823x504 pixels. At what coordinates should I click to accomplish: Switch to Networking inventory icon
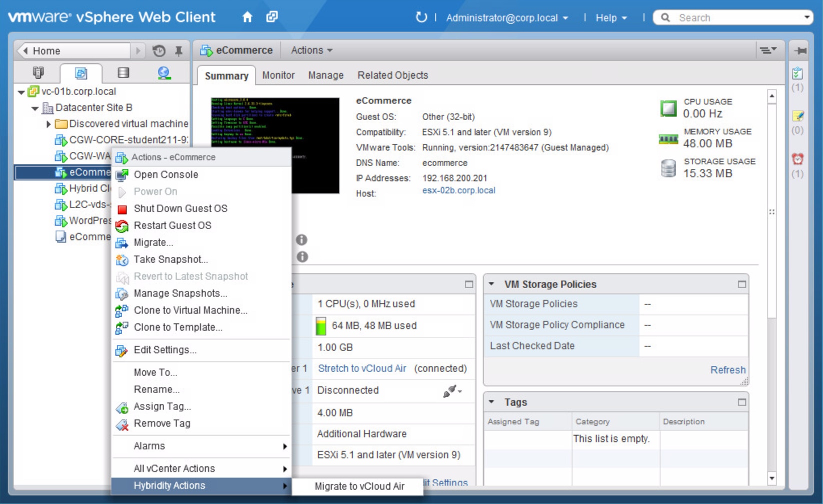pos(163,73)
